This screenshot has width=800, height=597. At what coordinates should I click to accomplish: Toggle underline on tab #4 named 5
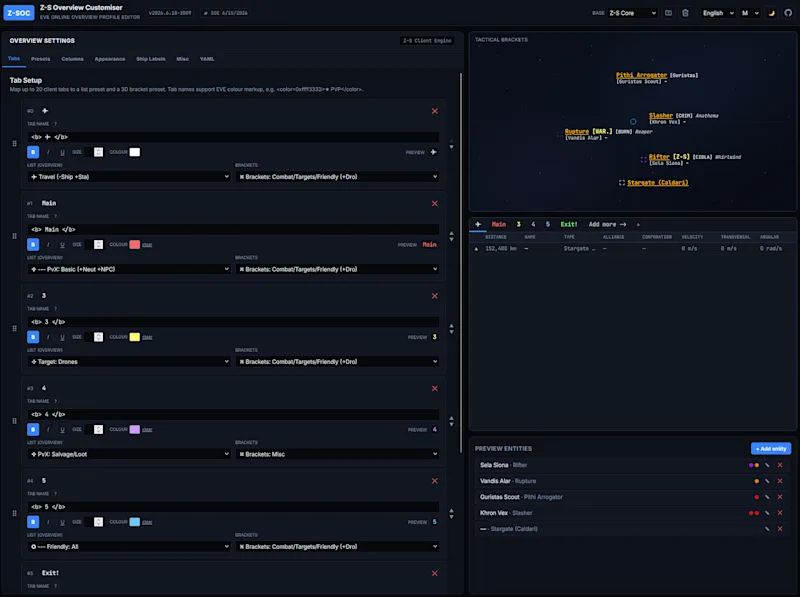62,522
